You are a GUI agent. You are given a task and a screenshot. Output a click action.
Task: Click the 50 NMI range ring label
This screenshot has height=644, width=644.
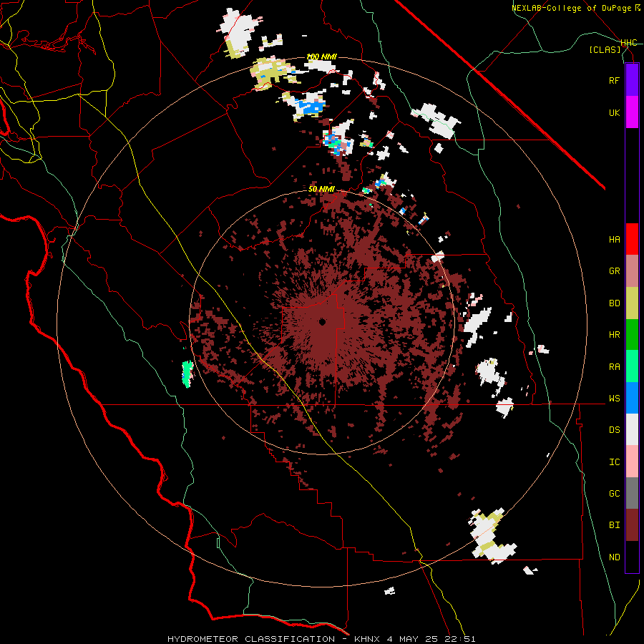pos(321,189)
